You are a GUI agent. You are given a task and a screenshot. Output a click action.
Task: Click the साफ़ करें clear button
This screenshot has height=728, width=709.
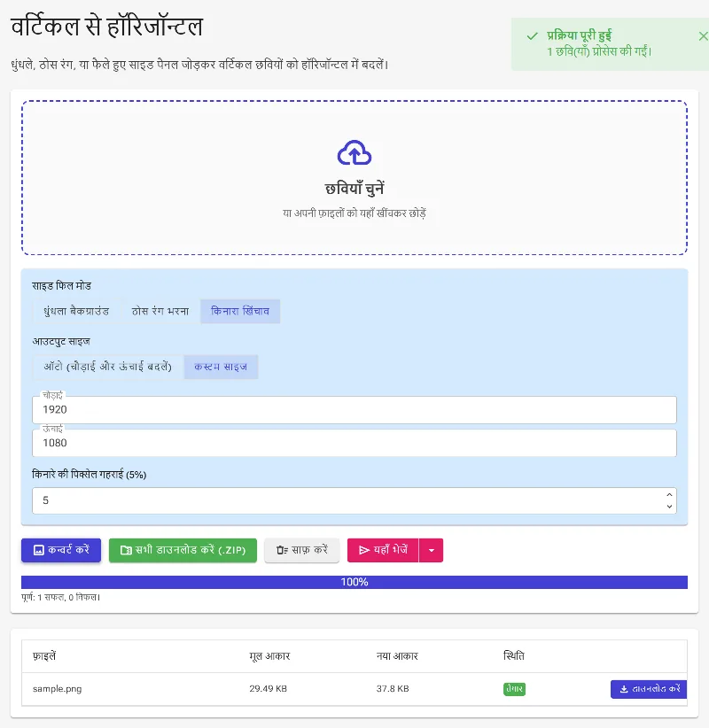point(302,550)
